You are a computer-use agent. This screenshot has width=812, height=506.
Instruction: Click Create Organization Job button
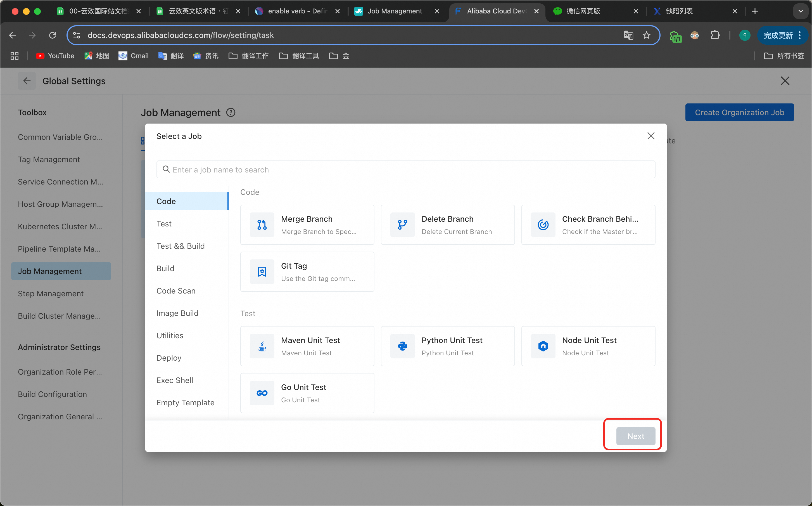[739, 112]
